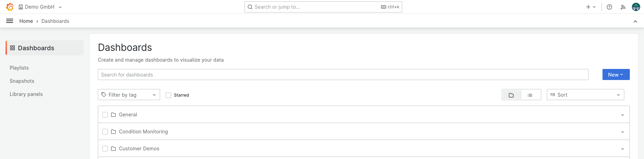The width and height of the screenshot is (644, 159).
Task: Open the Demo GmbH organization switcher
Action: [x=40, y=7]
